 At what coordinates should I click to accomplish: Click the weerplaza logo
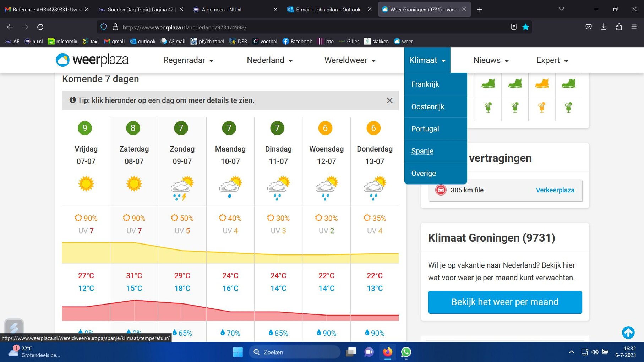(92, 60)
